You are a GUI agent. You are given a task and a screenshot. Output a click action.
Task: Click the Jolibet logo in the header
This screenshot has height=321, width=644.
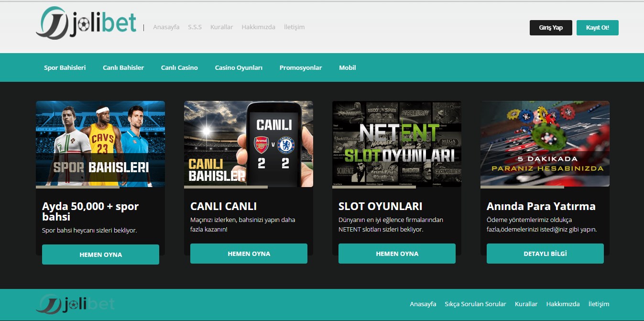click(x=86, y=23)
